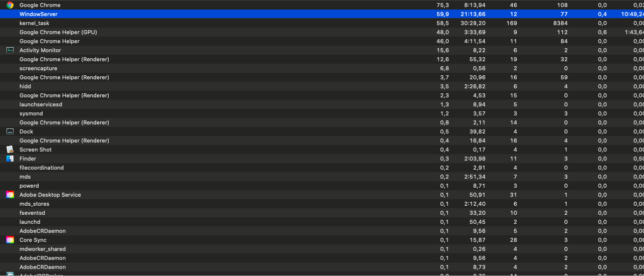Viewport: 644px width, 276px height.
Task: Select the Adobe Desktop Service name
Action: click(x=50, y=195)
